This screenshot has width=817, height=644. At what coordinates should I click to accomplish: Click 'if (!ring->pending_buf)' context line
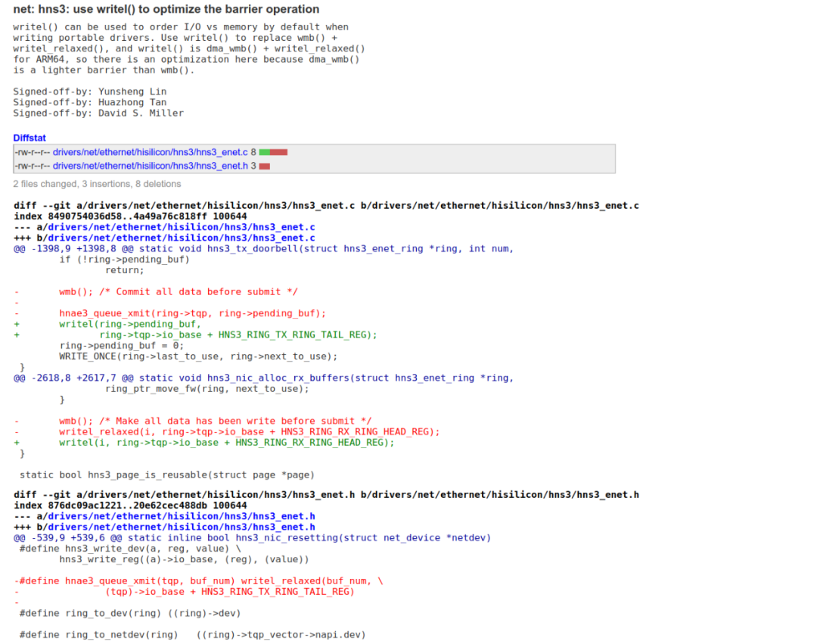125,260
